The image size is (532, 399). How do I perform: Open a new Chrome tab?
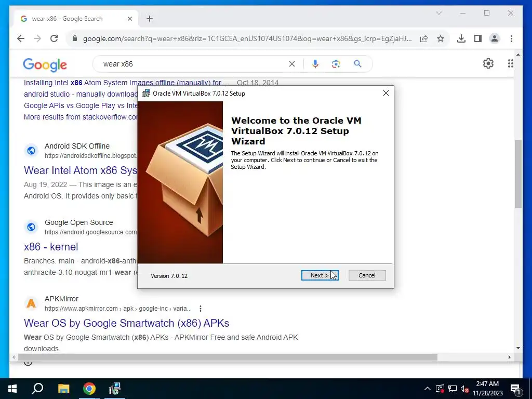[150, 19]
